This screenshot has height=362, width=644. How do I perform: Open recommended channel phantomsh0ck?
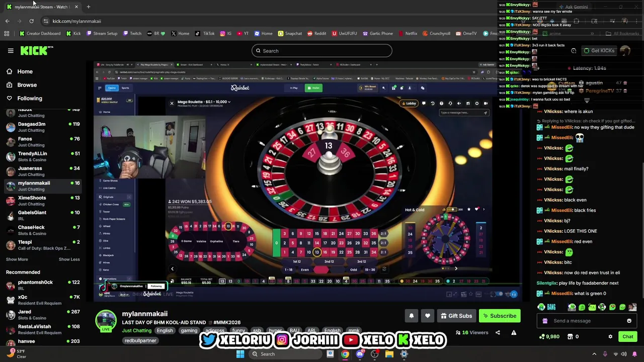43,285
